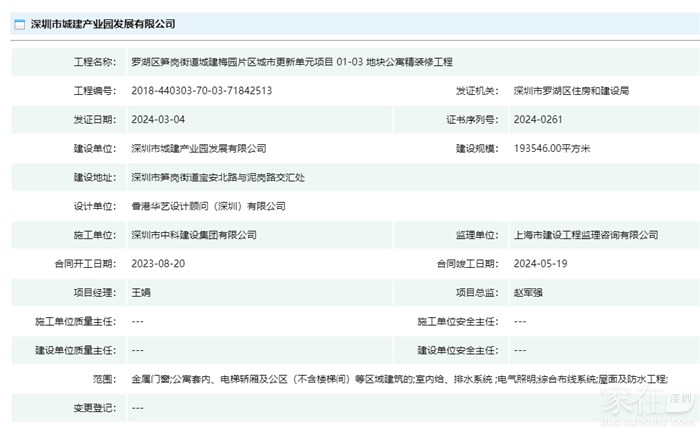Viewport: 700px width, 429px height.
Task: Click the 变更登记 row label
Action: coord(94,409)
